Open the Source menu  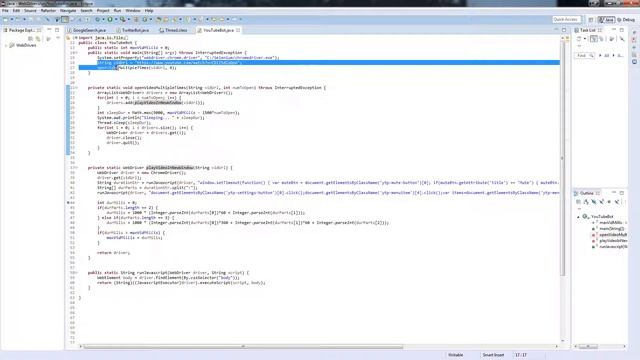coord(30,11)
